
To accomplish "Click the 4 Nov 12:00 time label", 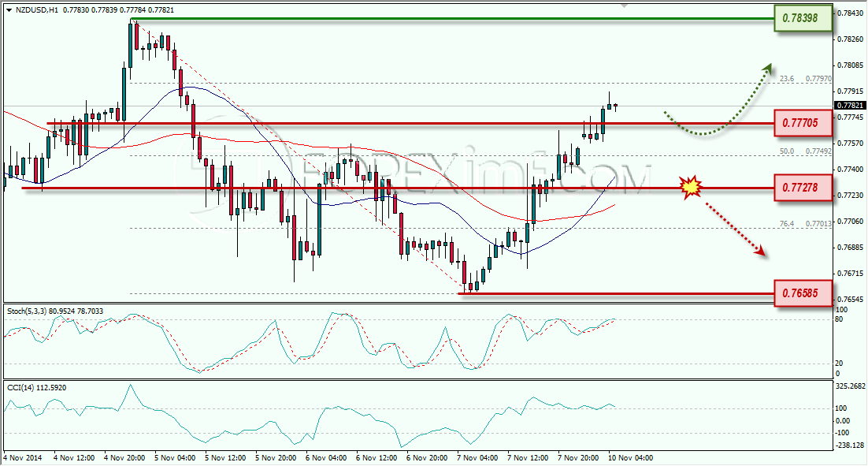I will (74, 457).
